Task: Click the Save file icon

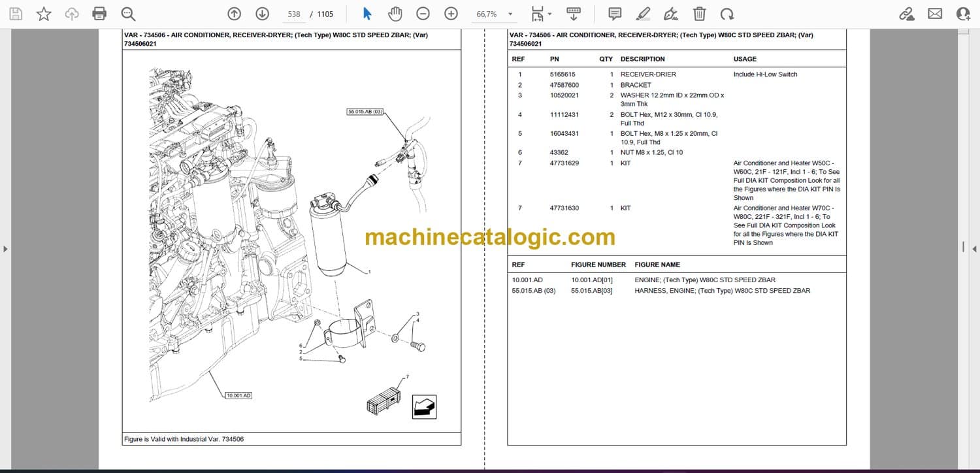Action: click(x=16, y=14)
